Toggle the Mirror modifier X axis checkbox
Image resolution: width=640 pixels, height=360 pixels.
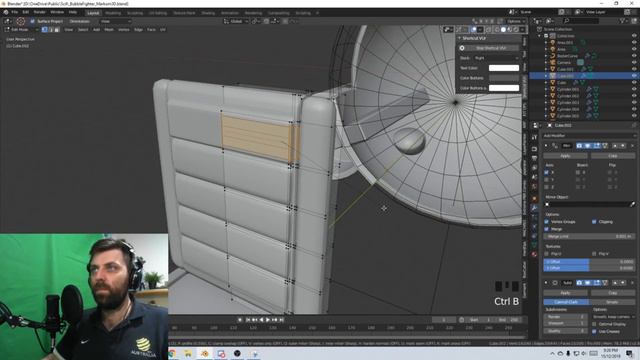[547, 173]
